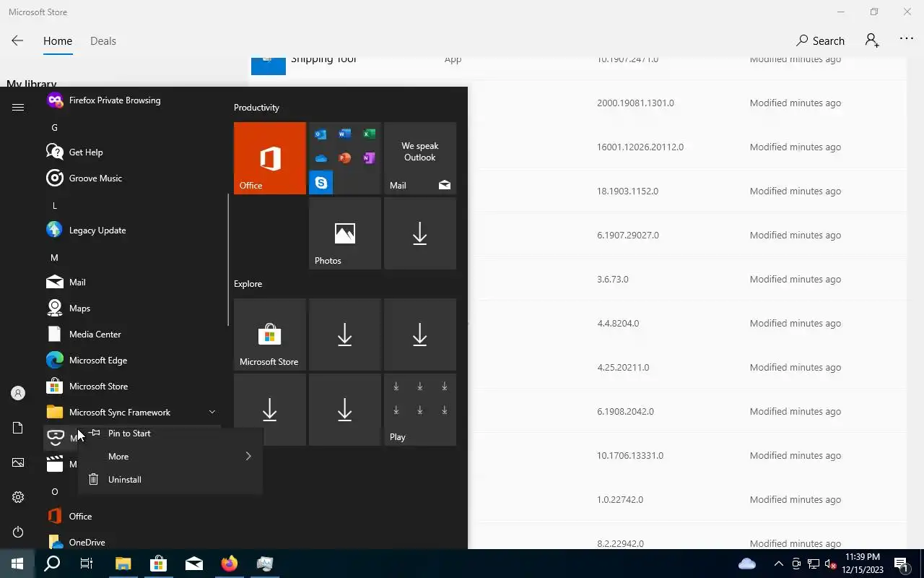Expand the More submenu arrow

pyautogui.click(x=248, y=457)
